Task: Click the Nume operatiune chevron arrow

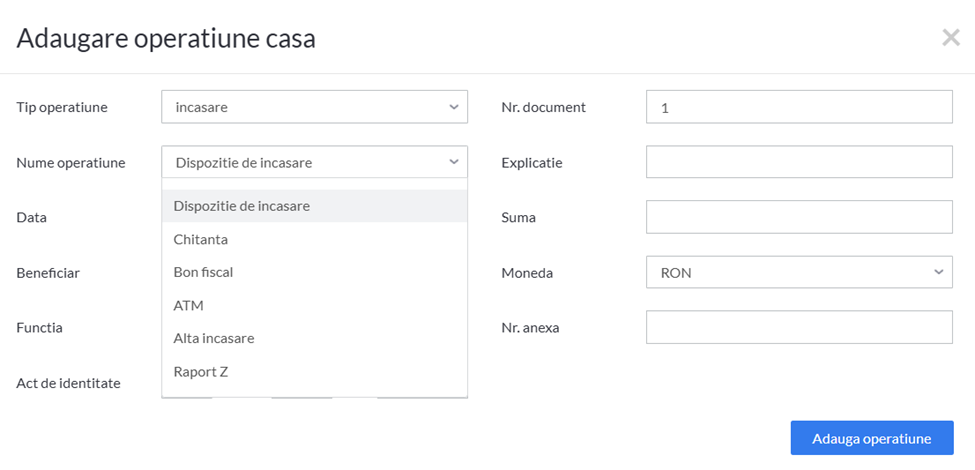Action: [x=453, y=162]
